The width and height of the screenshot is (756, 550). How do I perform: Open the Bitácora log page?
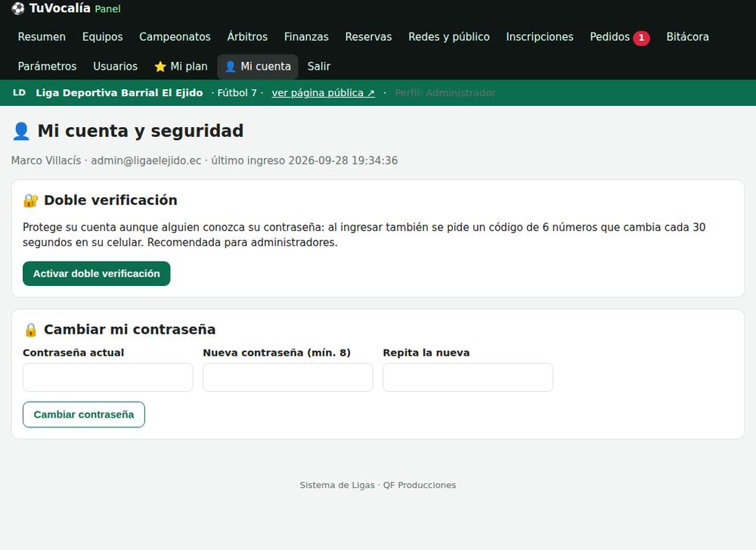(x=687, y=36)
